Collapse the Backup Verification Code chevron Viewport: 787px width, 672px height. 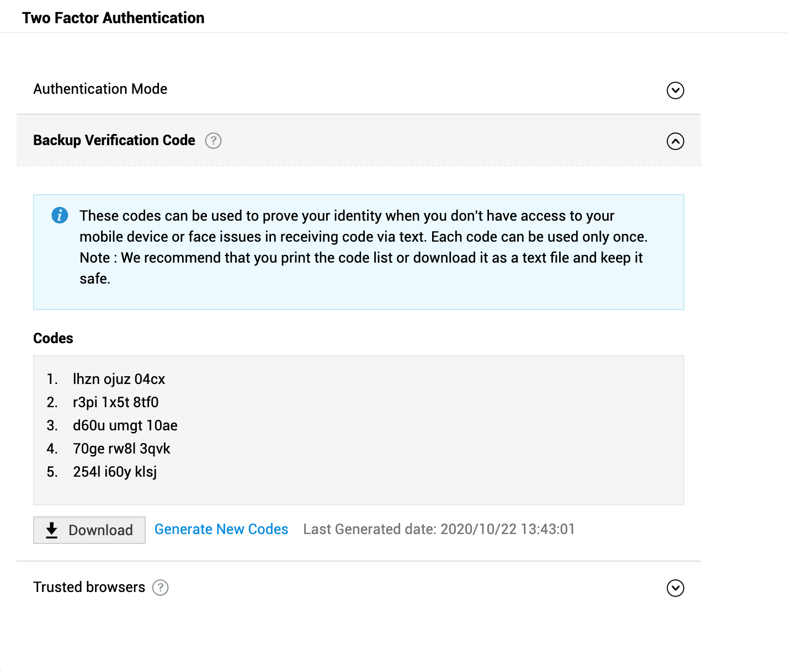pos(675,141)
